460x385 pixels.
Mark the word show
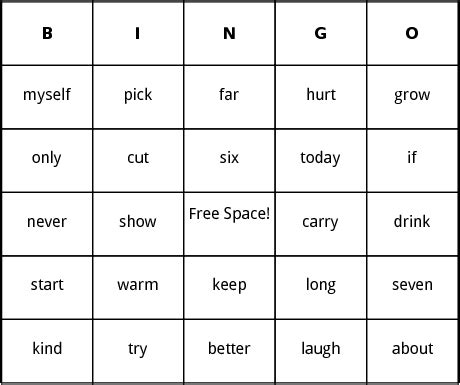coord(138,222)
